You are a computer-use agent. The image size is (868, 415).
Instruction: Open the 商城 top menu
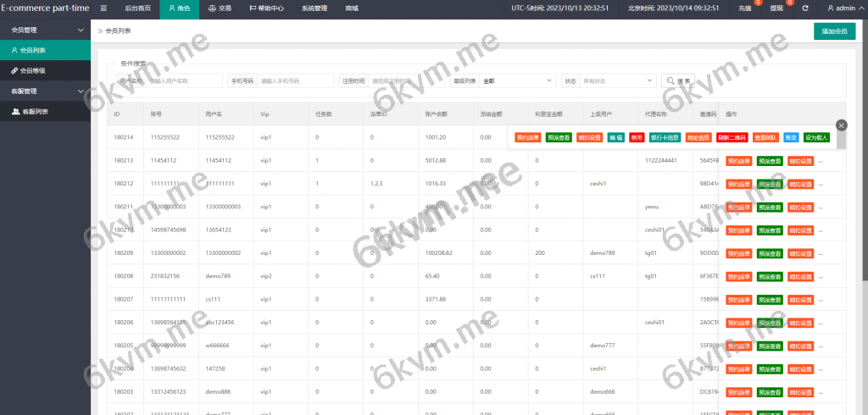coord(352,8)
